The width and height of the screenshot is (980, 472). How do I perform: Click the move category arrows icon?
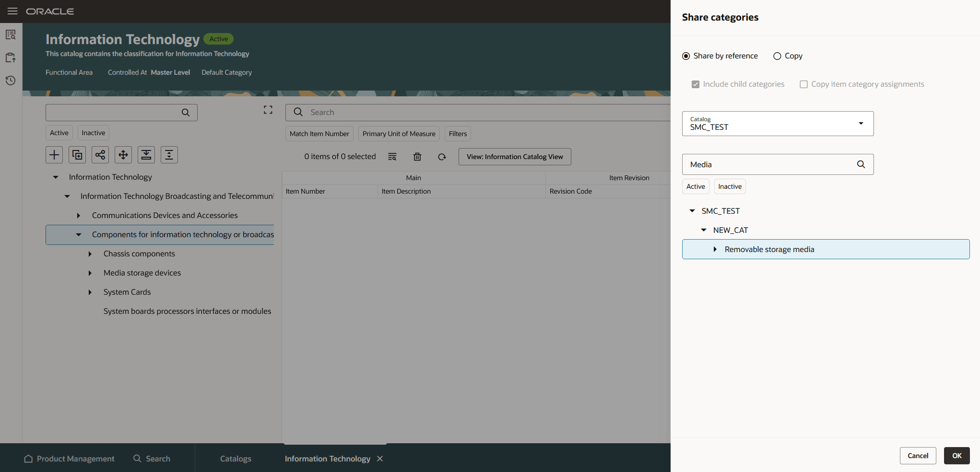point(123,155)
